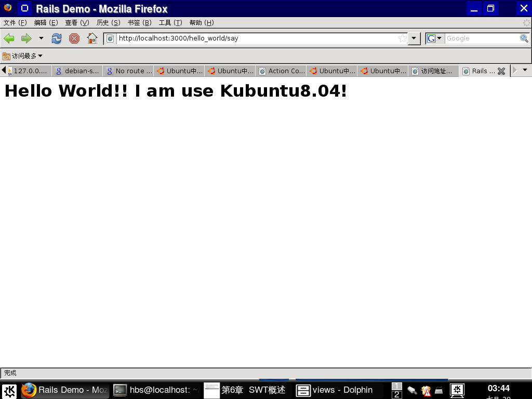Choose a search engine from the Google dropdown
Screen dimensions: 532x399
pyautogui.click(x=434, y=38)
